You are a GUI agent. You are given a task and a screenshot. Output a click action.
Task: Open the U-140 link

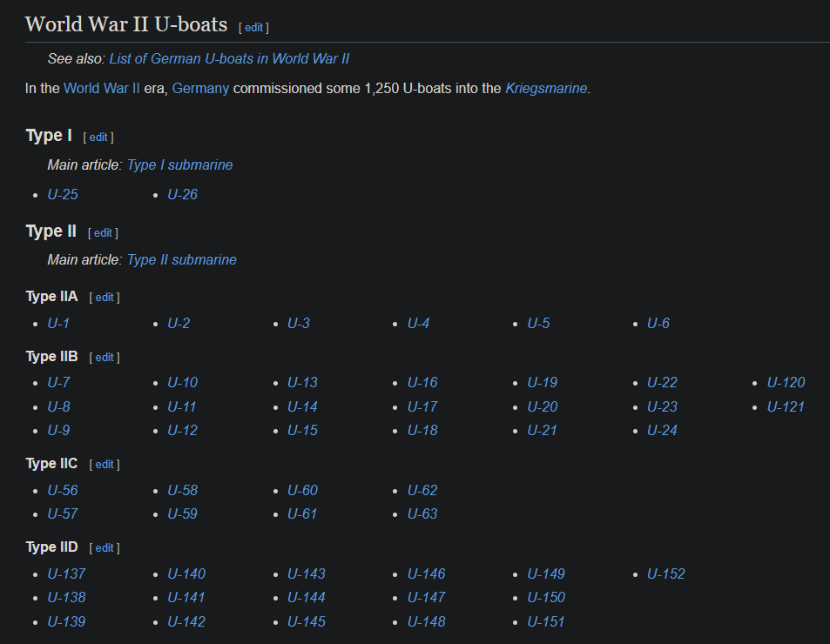coord(187,574)
